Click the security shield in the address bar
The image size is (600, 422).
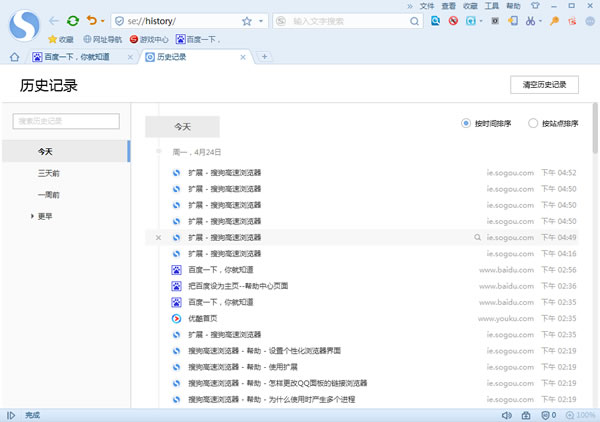(119, 21)
